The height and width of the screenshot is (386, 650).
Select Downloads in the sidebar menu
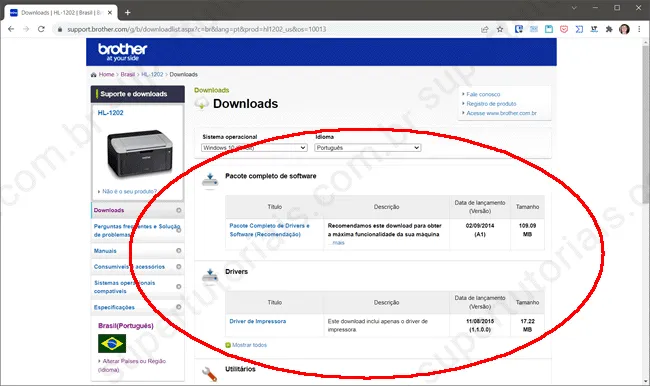coord(109,210)
